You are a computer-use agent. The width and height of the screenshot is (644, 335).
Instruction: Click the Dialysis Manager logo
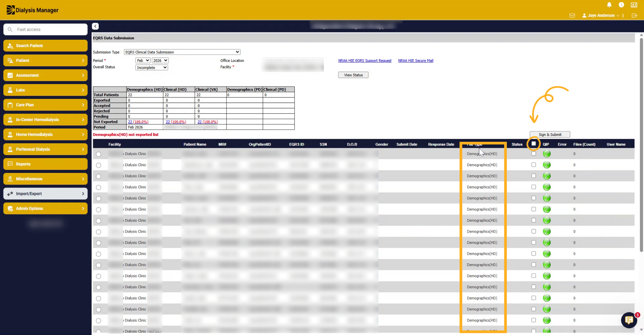coord(32,10)
